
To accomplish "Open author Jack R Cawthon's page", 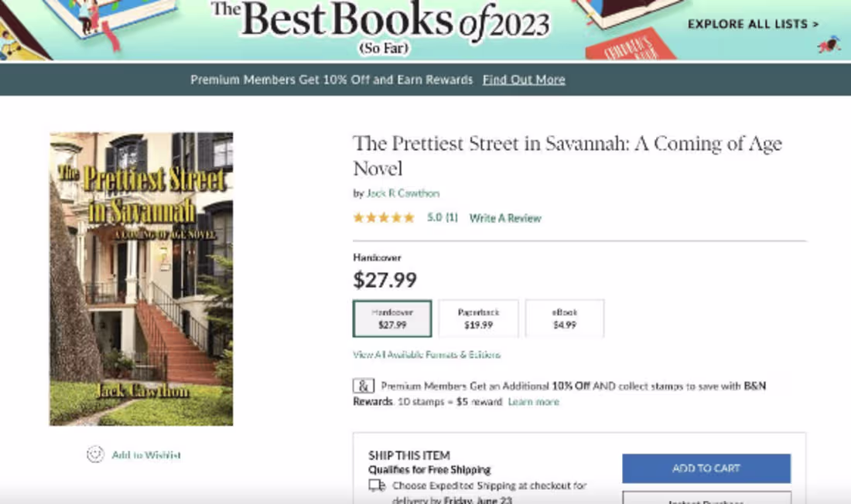I will click(402, 193).
